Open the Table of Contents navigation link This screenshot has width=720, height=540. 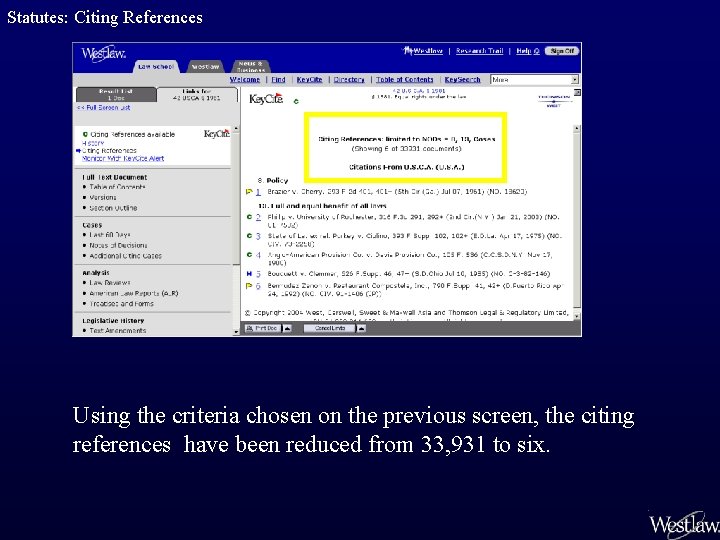coord(405,79)
